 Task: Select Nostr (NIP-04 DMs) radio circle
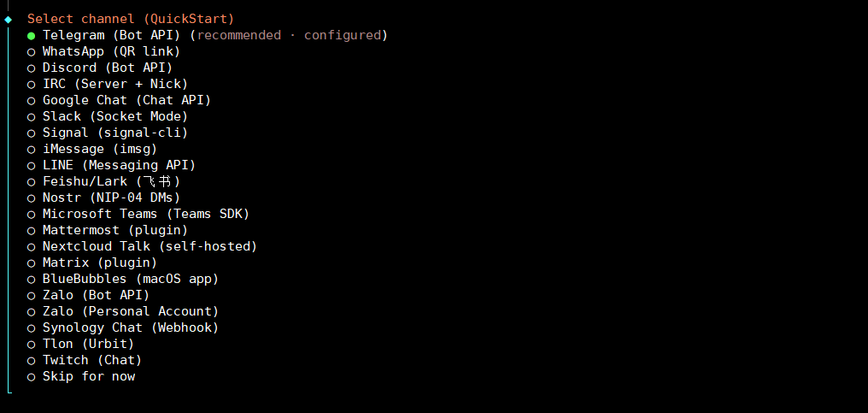32,198
